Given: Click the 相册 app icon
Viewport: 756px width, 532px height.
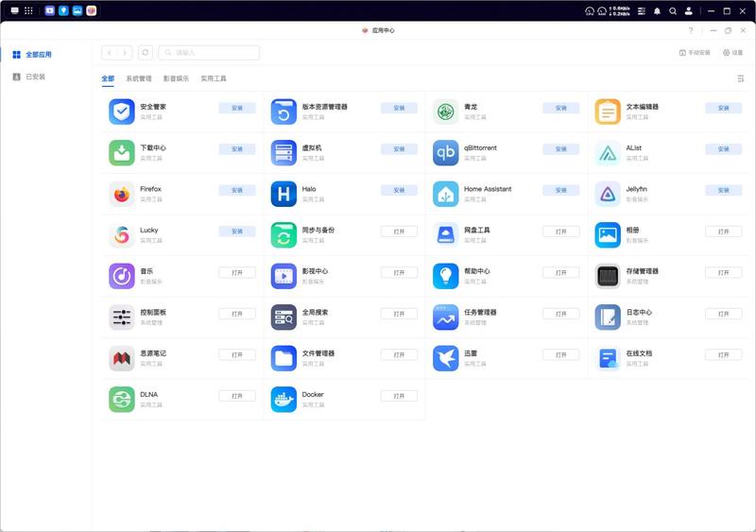Looking at the screenshot, I should 608,235.
